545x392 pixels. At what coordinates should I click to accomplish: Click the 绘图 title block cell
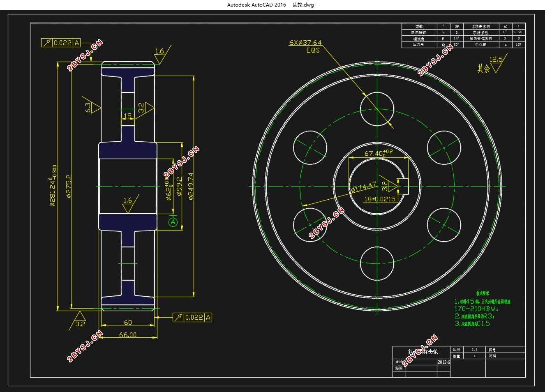399,368
